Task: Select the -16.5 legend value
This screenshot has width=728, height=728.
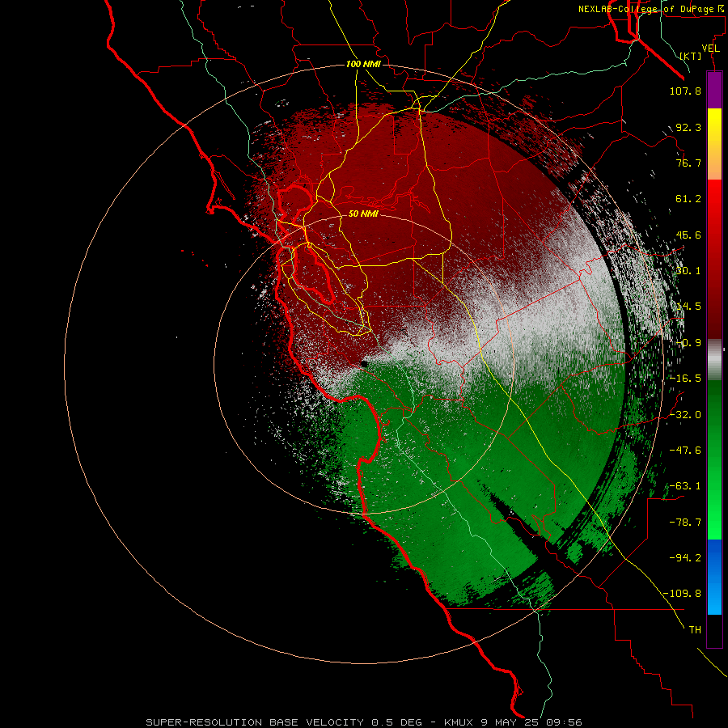Action: (685, 379)
